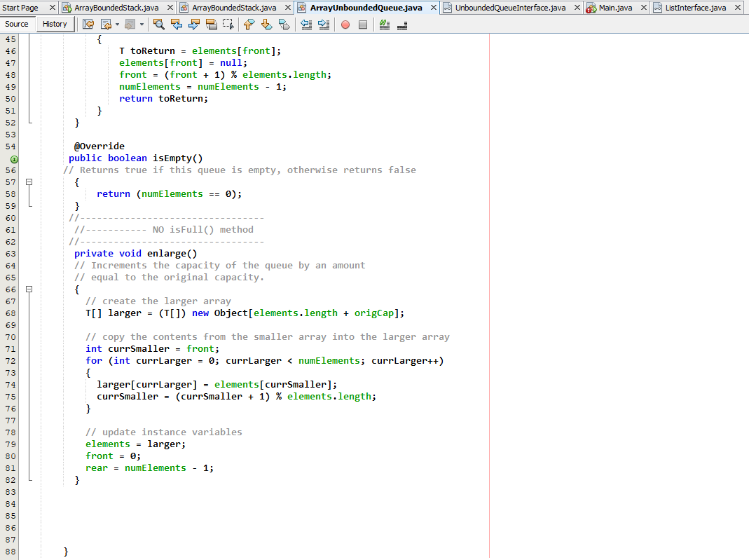Image resolution: width=749 pixels, height=560 pixels.
Task: Toggle Bookmark on current line icon
Action: point(284,25)
